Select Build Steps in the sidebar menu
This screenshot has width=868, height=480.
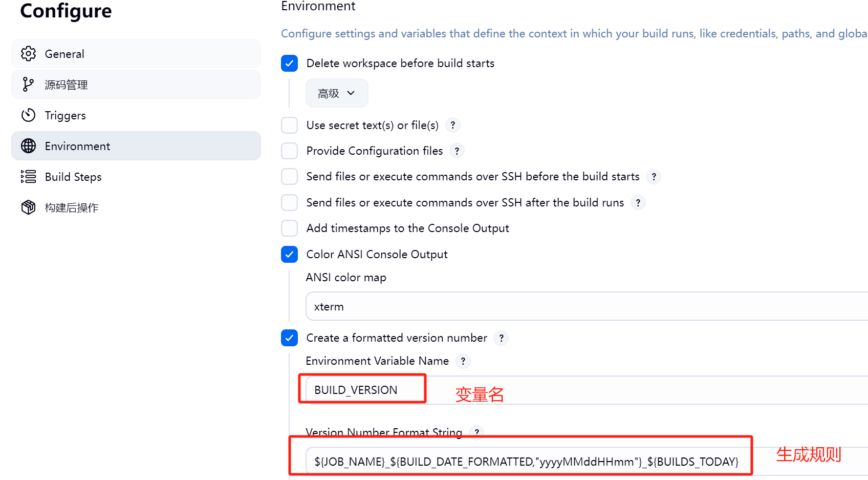point(73,177)
